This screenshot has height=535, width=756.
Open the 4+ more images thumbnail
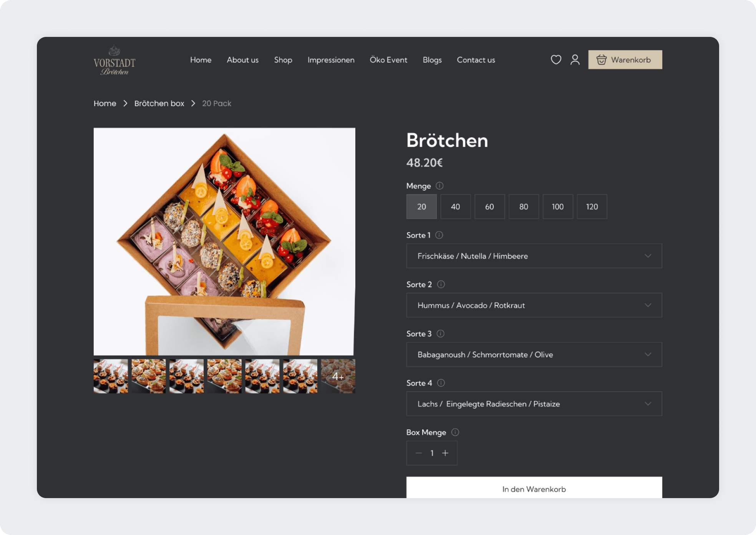pos(338,376)
